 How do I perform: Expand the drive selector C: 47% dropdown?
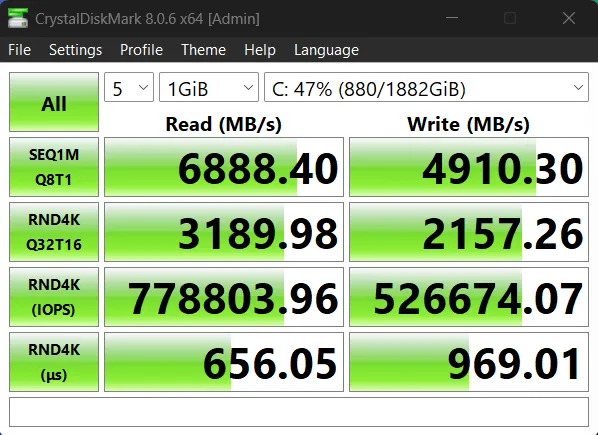(x=426, y=87)
